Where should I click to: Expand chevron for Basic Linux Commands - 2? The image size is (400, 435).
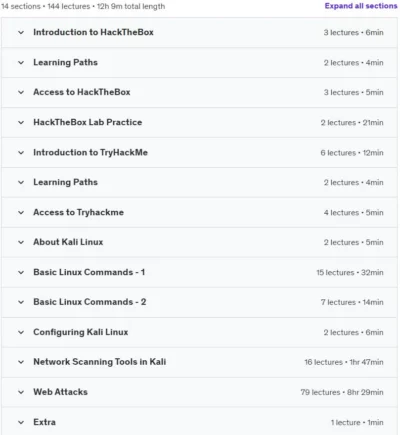(21, 302)
